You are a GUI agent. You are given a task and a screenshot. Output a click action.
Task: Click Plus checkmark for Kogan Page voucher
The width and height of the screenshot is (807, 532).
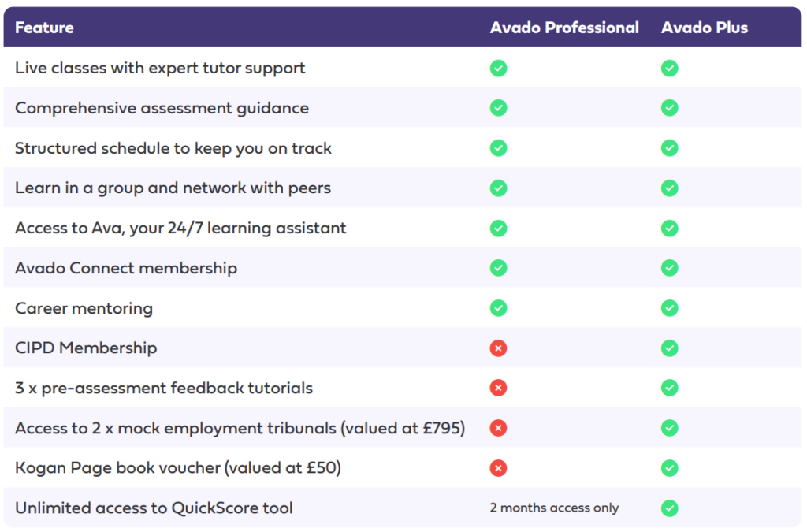tap(669, 468)
